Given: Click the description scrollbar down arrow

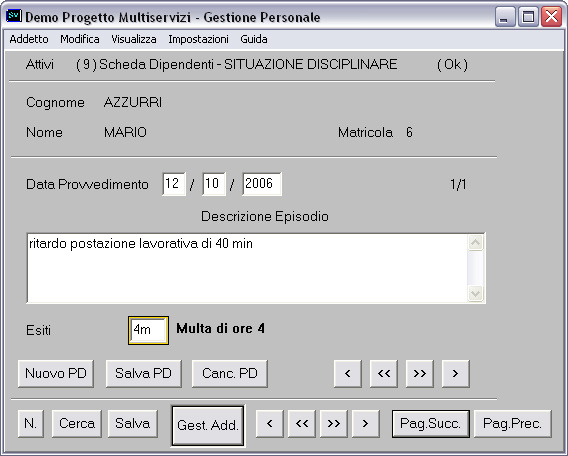Looking at the screenshot, I should [x=475, y=293].
